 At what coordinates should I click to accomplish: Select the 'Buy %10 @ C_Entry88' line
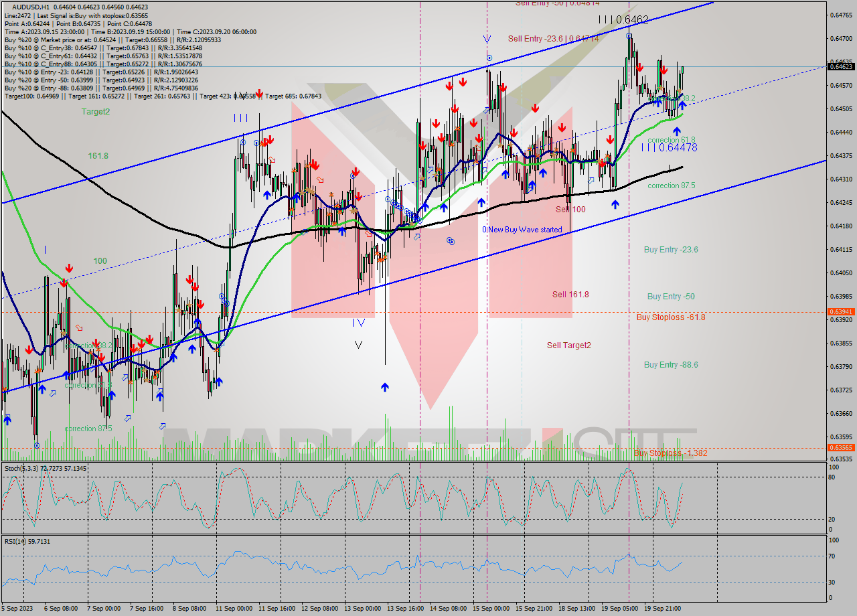click(x=103, y=64)
